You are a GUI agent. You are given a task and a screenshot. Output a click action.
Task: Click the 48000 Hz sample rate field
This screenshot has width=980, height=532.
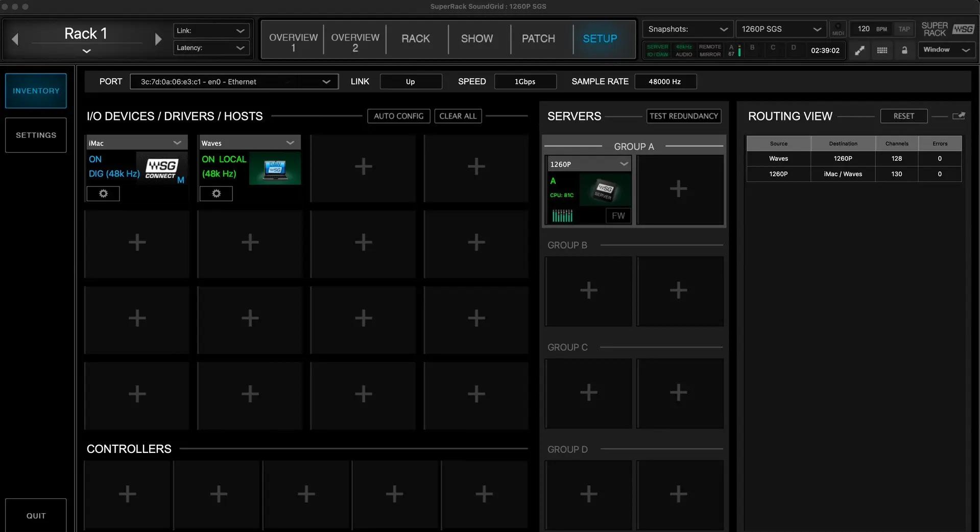(665, 82)
